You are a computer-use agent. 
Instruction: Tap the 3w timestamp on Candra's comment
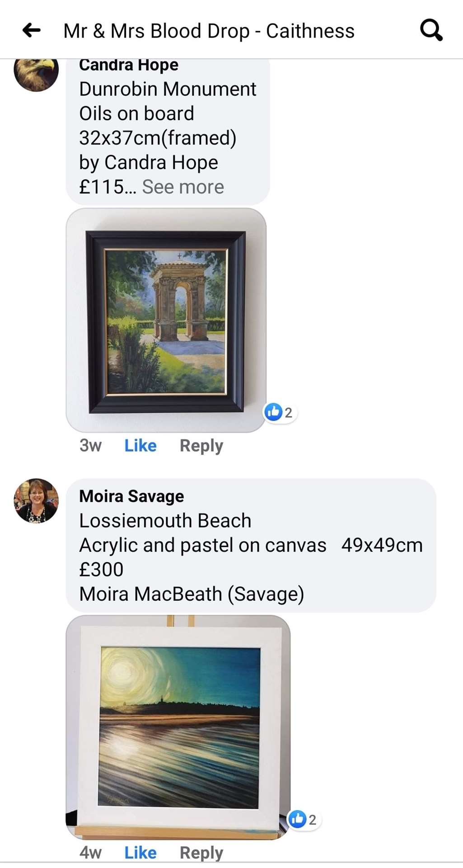tap(90, 446)
